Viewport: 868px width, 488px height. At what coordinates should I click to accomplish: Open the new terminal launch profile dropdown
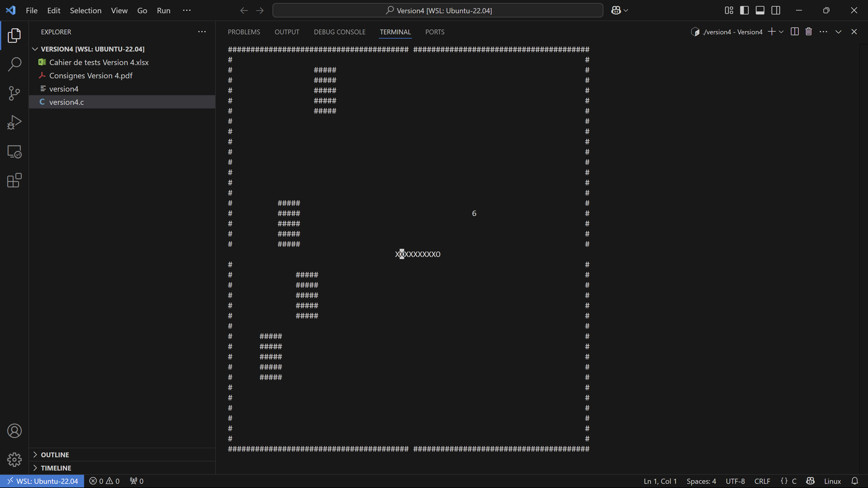click(x=781, y=32)
